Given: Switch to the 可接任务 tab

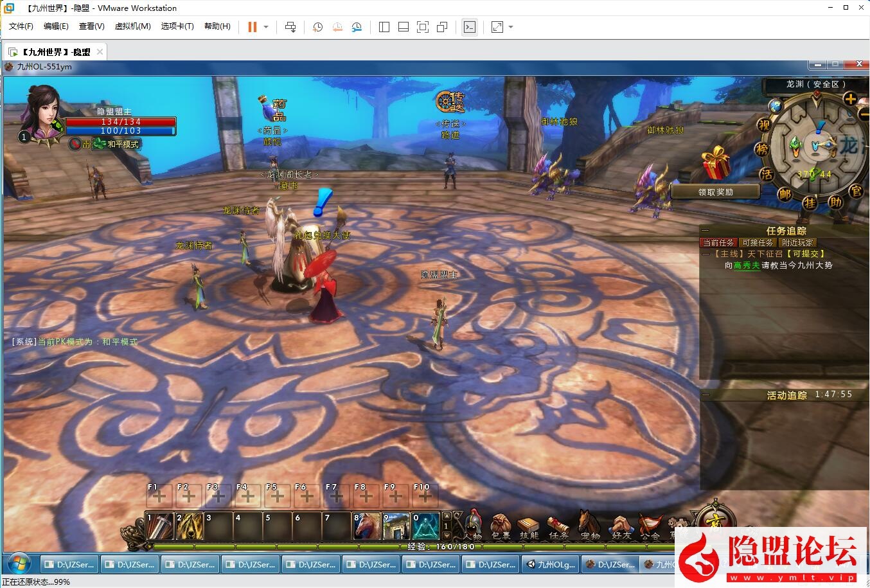Looking at the screenshot, I should (758, 242).
